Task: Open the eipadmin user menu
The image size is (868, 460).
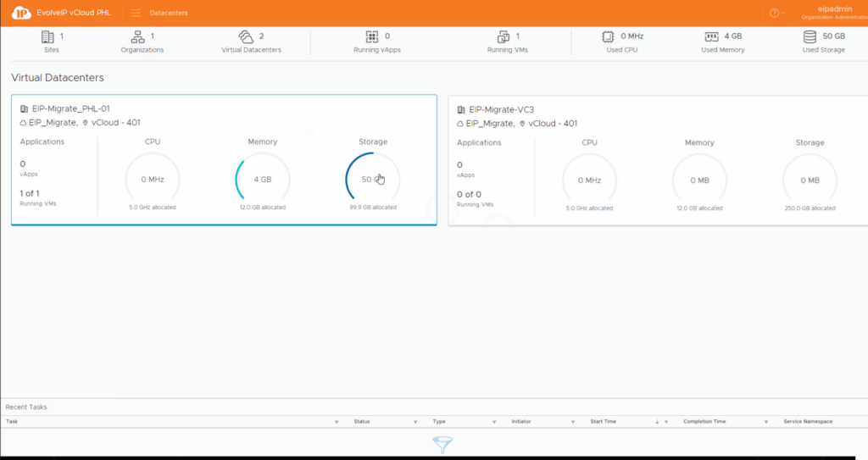Action: point(835,13)
